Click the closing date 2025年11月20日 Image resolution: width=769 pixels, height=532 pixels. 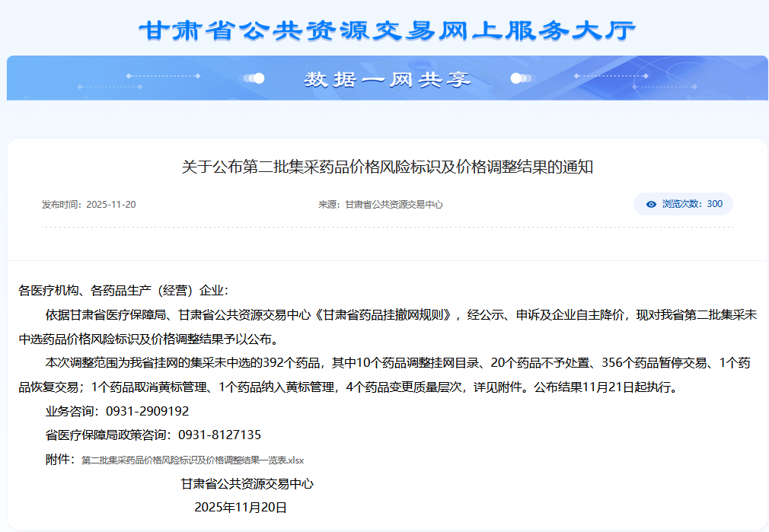coord(241,507)
